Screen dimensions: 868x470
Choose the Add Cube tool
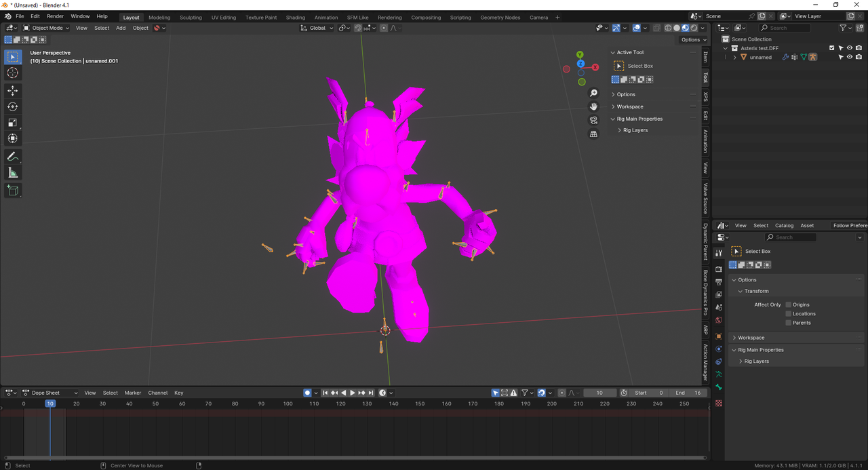(x=13, y=191)
